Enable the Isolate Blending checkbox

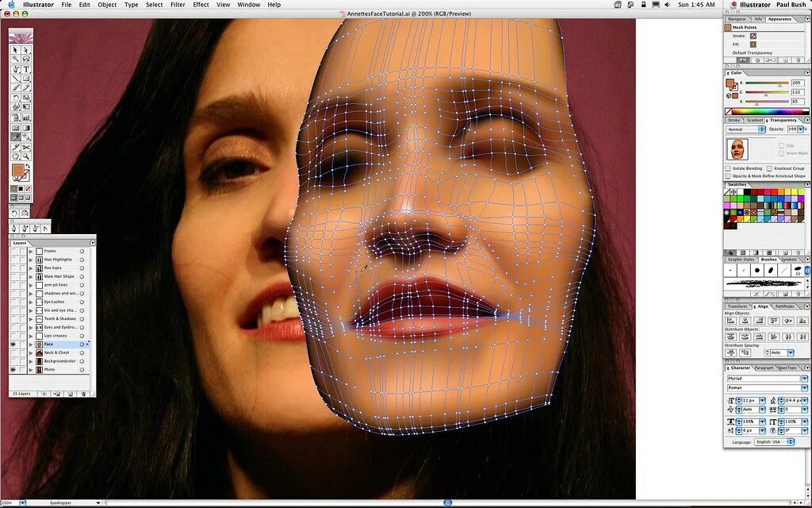[728, 168]
